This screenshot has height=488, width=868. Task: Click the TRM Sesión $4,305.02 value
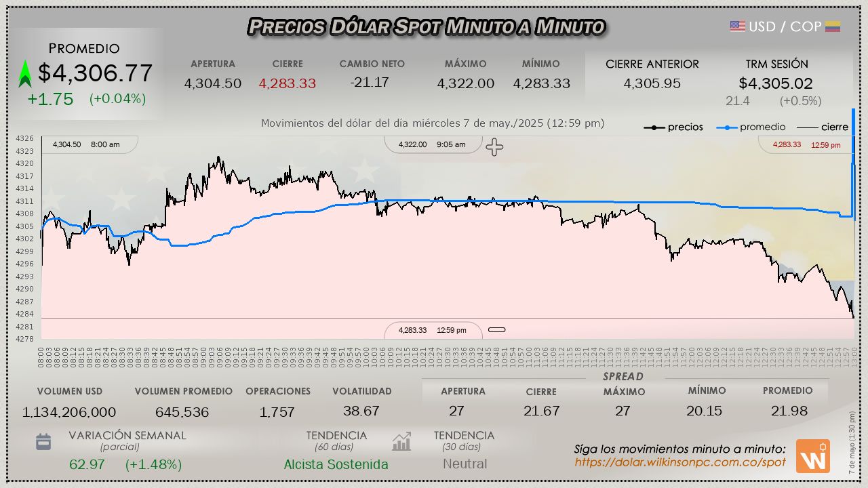point(776,83)
